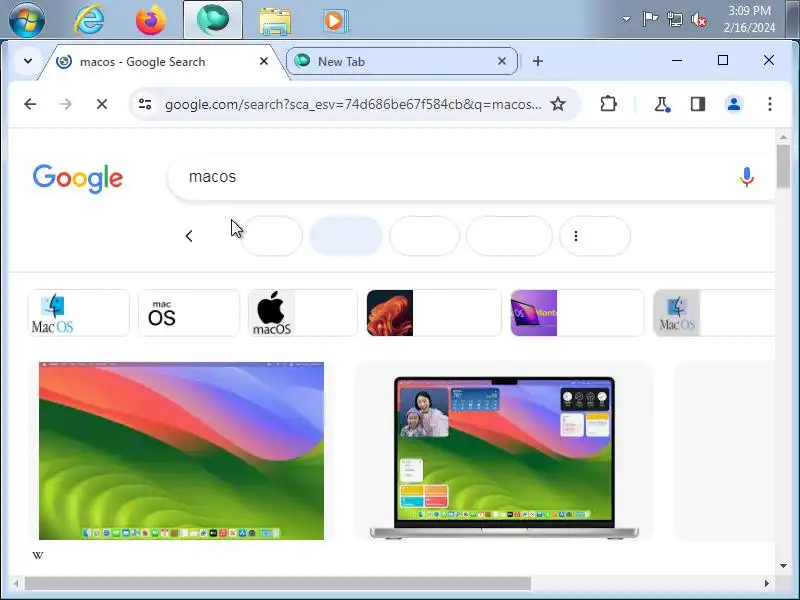Open Action Center flag icon

[649, 19]
